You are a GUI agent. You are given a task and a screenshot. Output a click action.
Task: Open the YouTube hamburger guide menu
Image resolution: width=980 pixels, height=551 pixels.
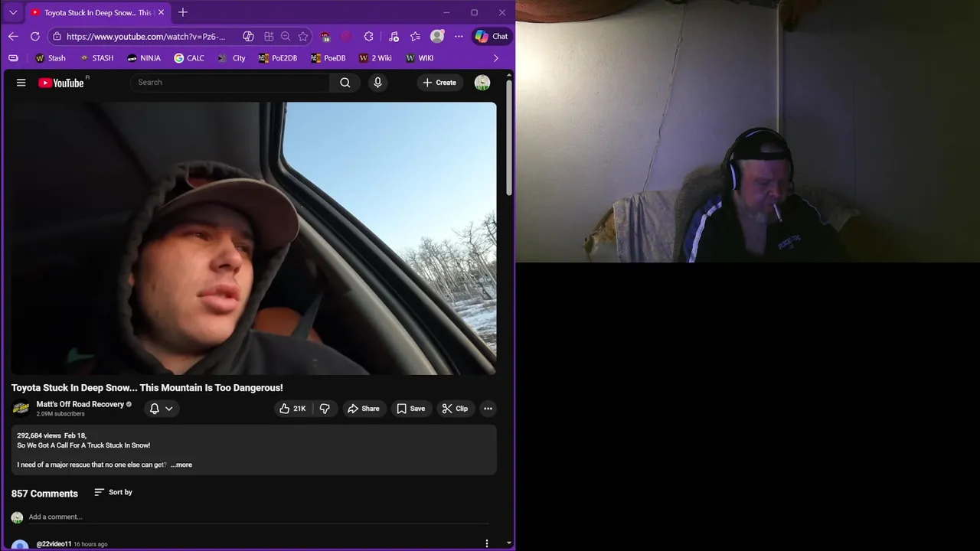click(x=21, y=83)
